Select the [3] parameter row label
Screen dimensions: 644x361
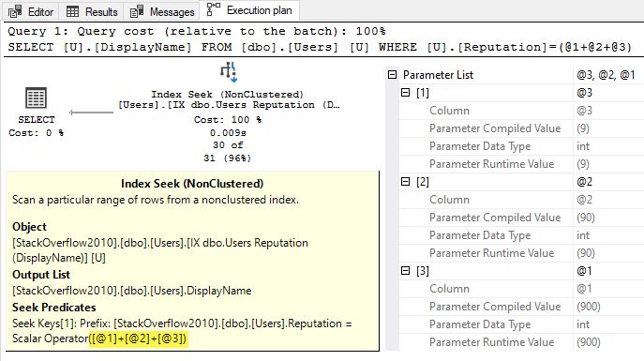(423, 271)
